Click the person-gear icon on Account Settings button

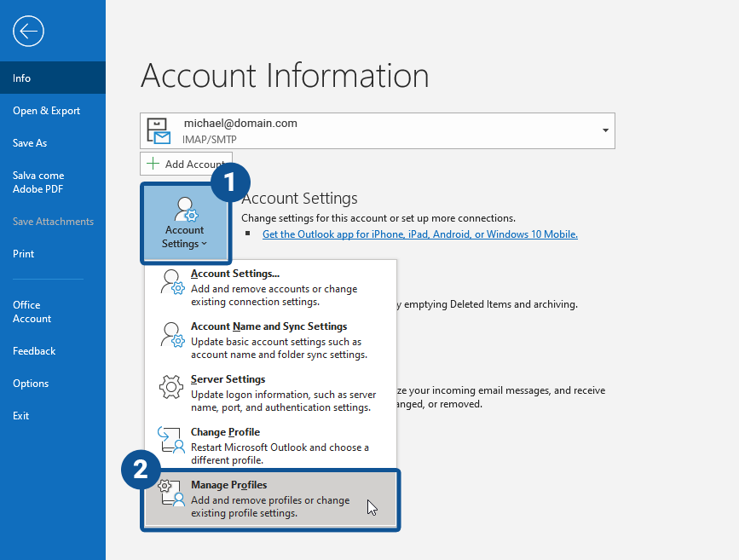186,210
